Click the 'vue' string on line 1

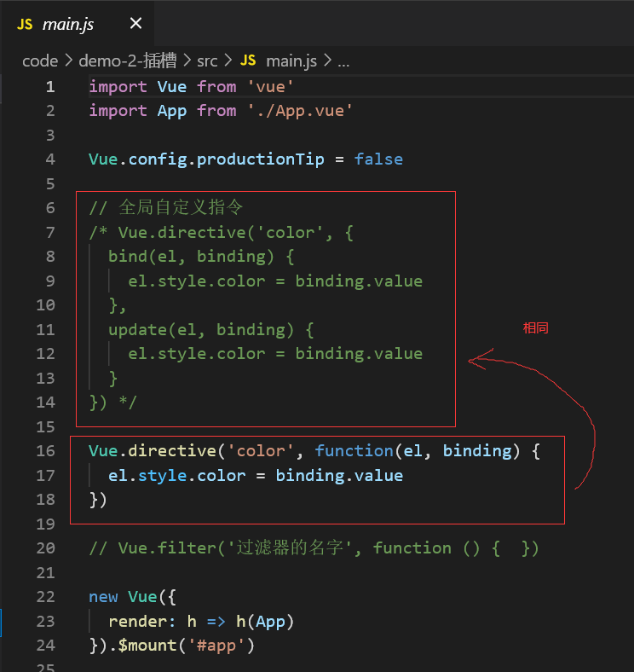click(x=271, y=87)
